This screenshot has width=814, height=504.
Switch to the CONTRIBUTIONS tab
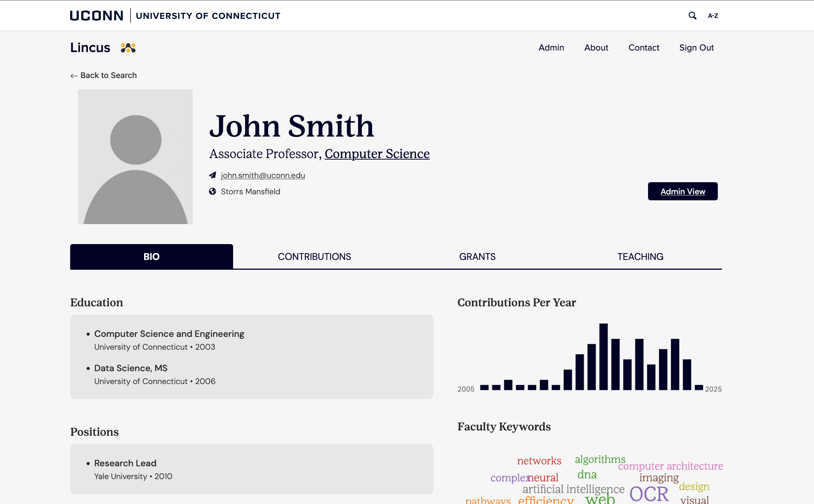(314, 257)
